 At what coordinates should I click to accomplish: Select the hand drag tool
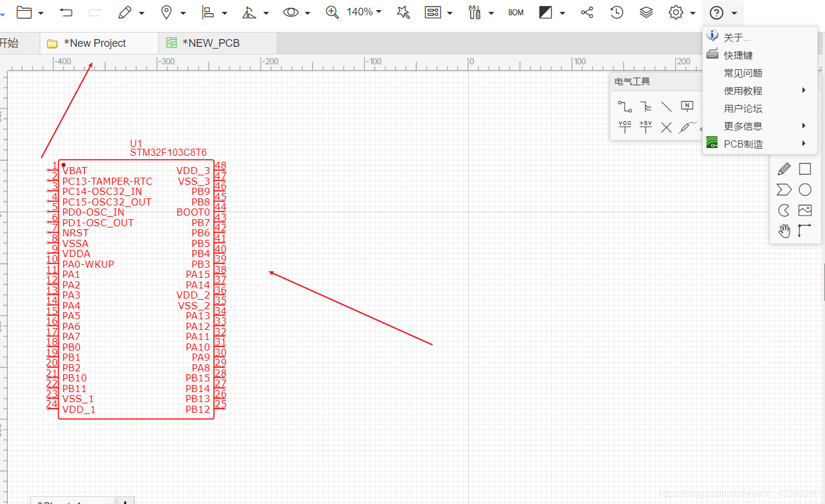784,231
